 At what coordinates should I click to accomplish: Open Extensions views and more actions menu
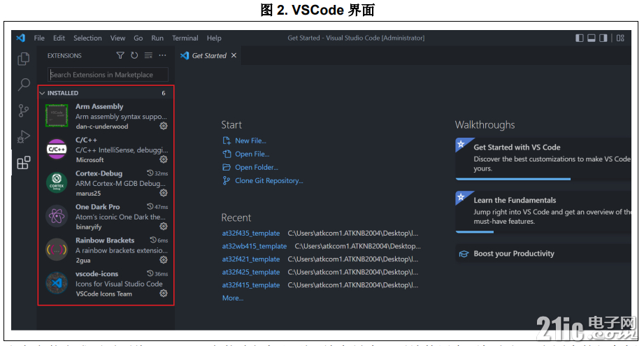tap(163, 55)
